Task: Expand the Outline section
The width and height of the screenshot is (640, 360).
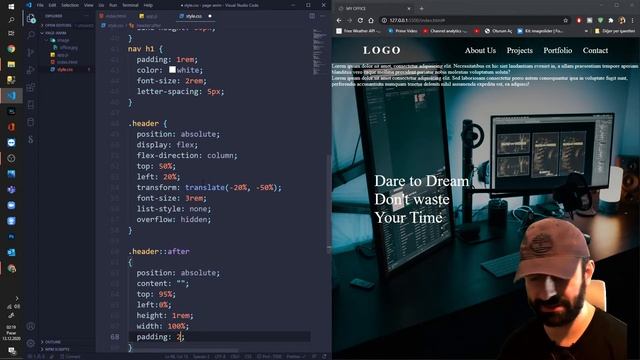Action: coord(51,342)
